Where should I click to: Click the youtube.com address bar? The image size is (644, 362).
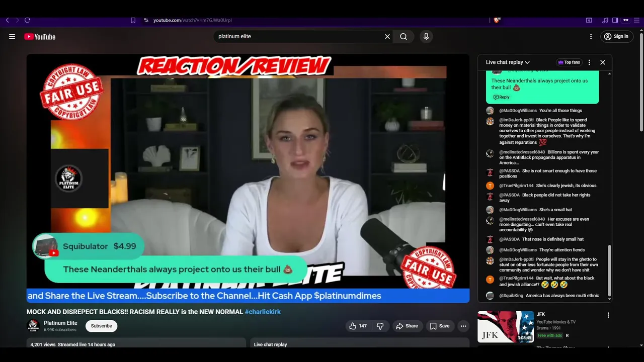(192, 20)
